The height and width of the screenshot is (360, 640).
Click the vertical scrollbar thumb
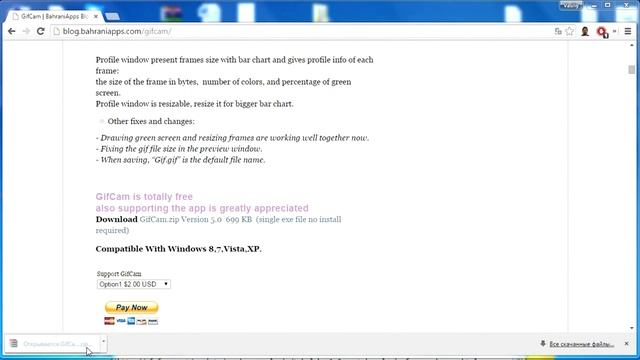tap(632, 70)
